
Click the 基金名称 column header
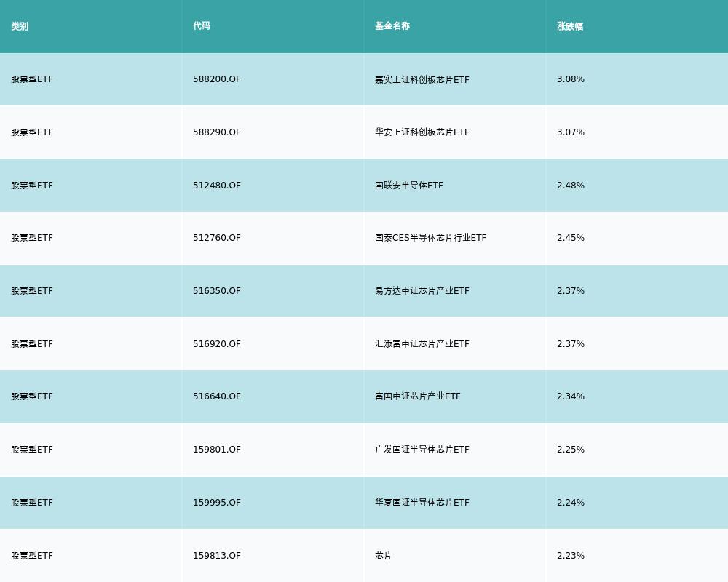point(392,26)
